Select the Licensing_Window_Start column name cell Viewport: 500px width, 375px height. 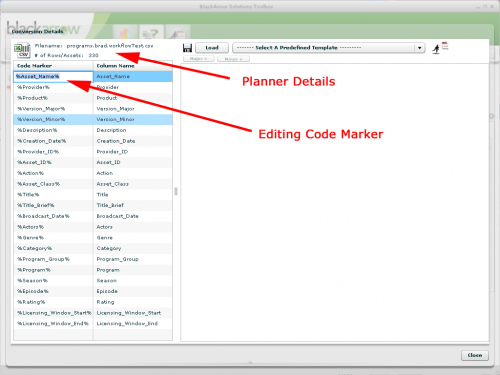[133, 313]
